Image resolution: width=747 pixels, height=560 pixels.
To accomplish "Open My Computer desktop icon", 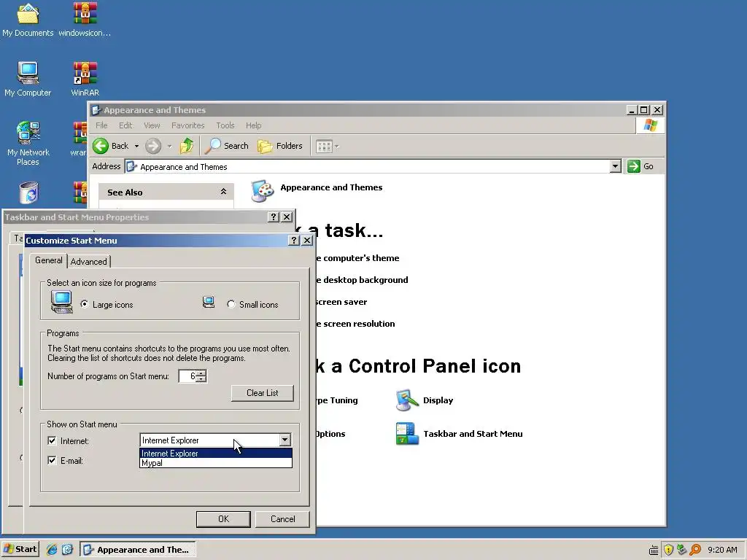I will tap(28, 79).
